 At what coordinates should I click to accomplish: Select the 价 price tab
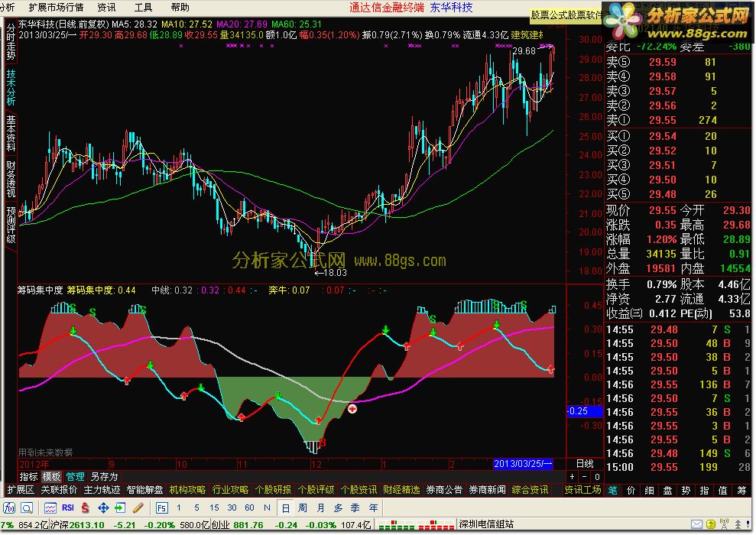click(x=631, y=490)
